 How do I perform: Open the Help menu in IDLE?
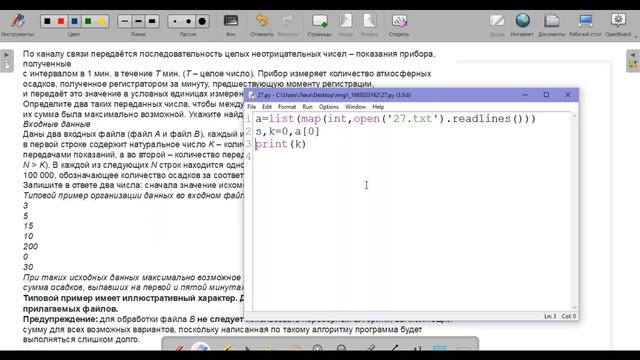pyautogui.click(x=378, y=107)
